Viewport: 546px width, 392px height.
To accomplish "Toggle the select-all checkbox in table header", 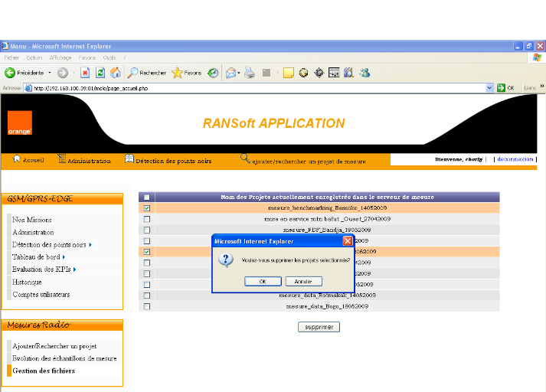I will 147,197.
